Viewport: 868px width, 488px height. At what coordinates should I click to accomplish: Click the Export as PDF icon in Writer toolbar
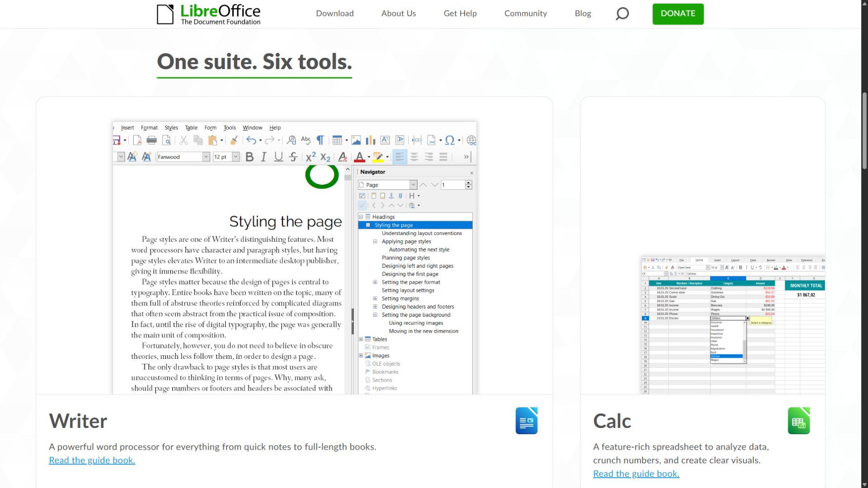[x=137, y=141]
